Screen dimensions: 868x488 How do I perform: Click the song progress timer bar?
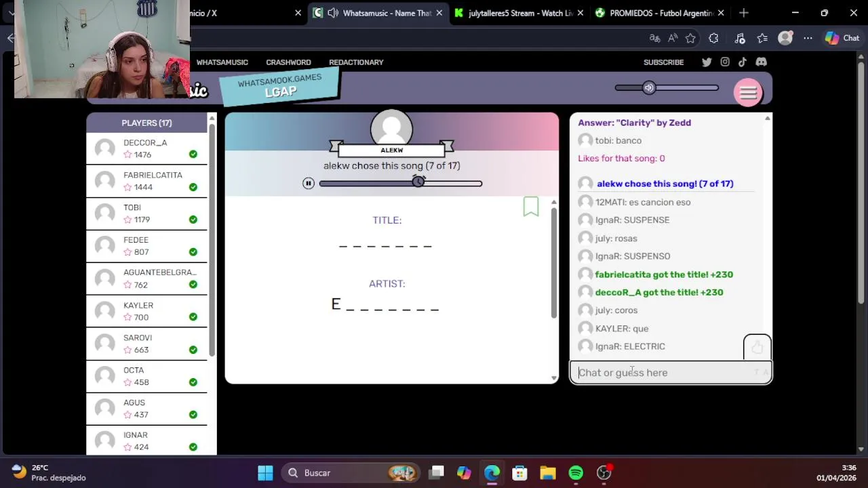click(x=400, y=183)
